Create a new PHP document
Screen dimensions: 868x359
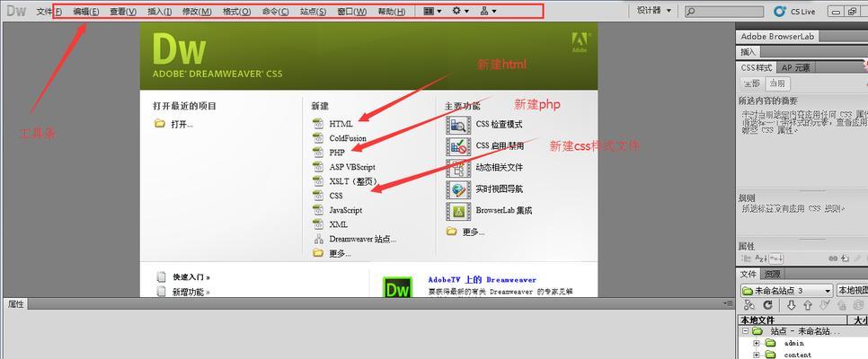(329, 152)
